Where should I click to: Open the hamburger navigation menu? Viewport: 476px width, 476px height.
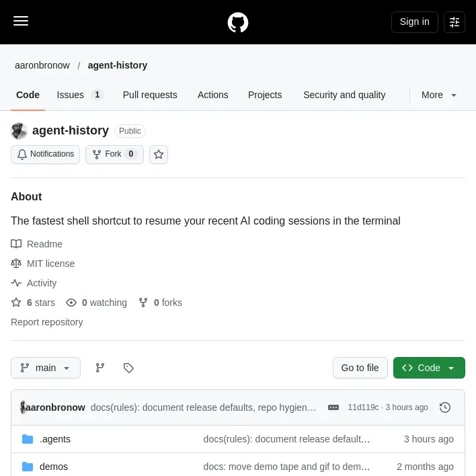point(21,22)
